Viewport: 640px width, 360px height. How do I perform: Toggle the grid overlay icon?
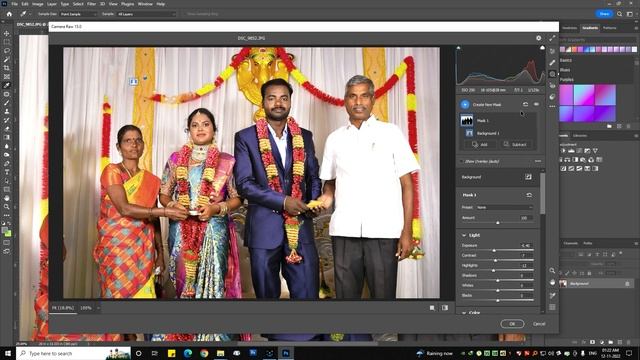pyautogui.click(x=552, y=307)
